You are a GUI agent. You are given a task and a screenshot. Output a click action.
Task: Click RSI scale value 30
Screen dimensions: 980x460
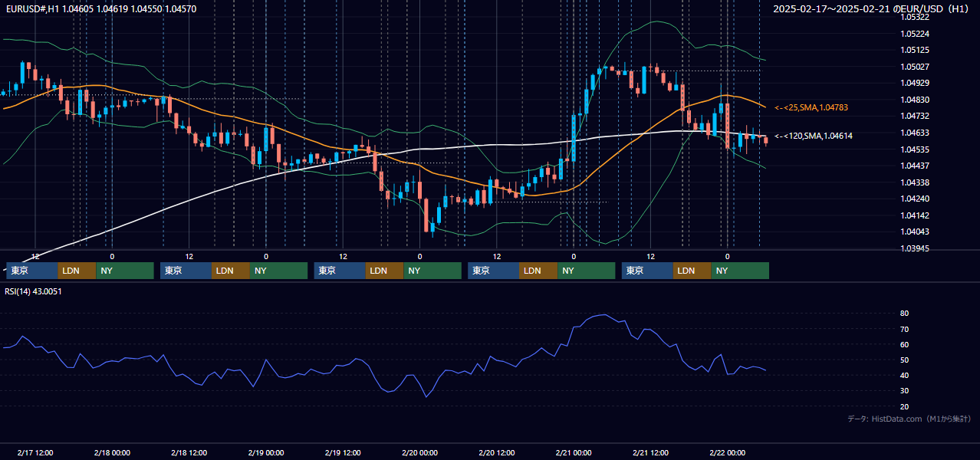(x=904, y=391)
